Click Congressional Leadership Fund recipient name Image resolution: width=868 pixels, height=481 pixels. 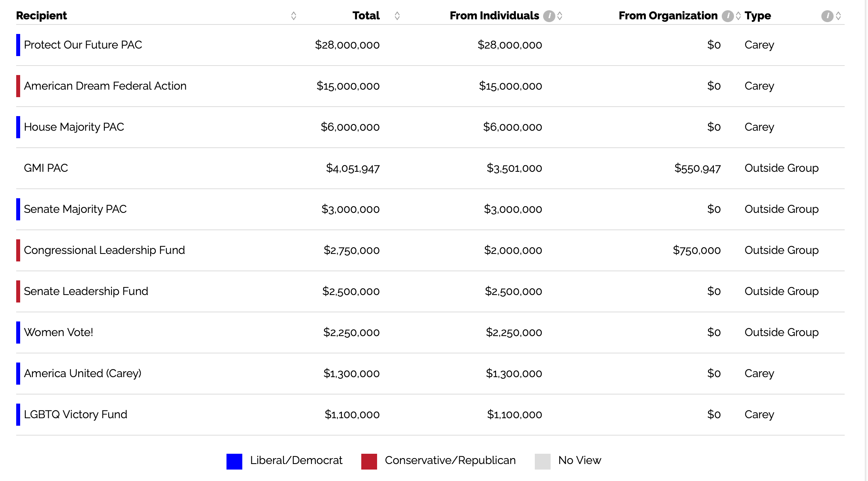click(x=104, y=250)
